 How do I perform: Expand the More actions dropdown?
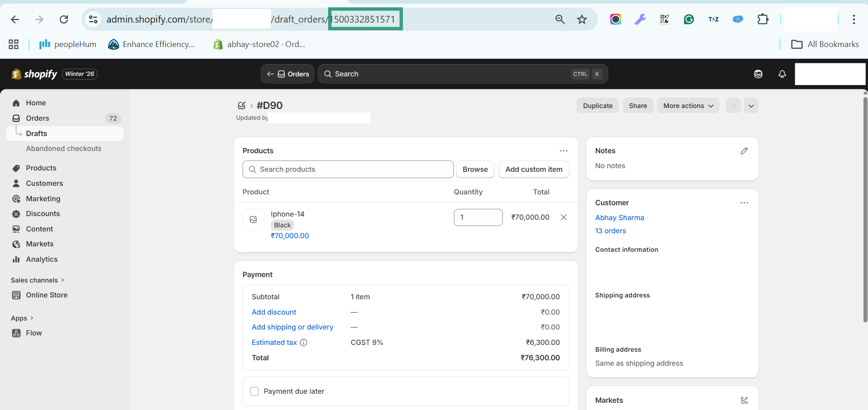[688, 106]
